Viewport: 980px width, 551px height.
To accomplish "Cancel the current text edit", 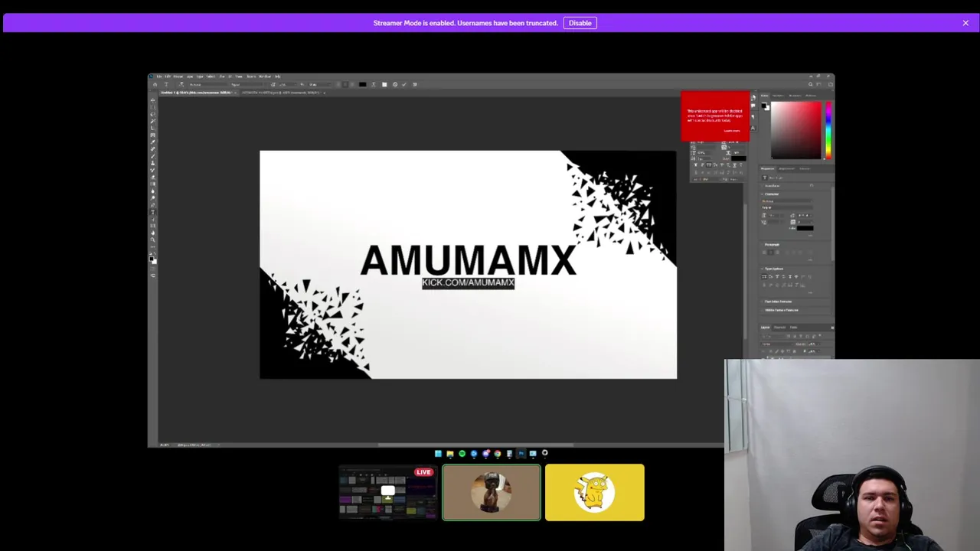I will [x=395, y=84].
